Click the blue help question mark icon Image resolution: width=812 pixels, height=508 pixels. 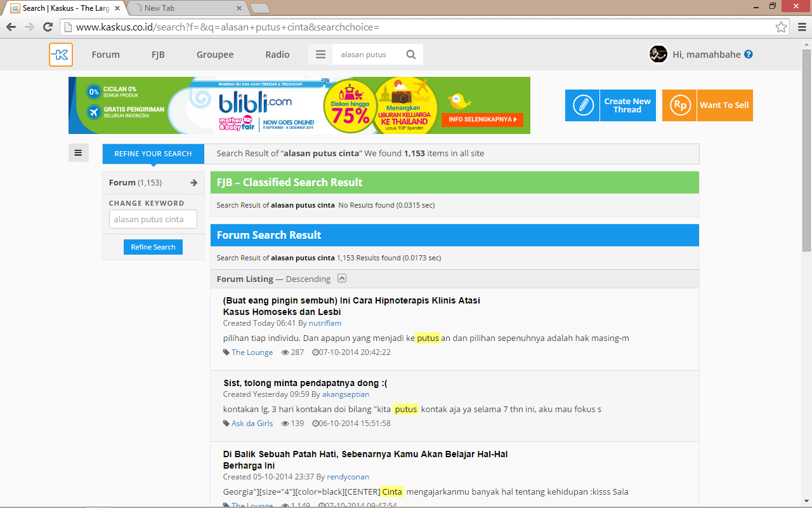pyautogui.click(x=749, y=55)
